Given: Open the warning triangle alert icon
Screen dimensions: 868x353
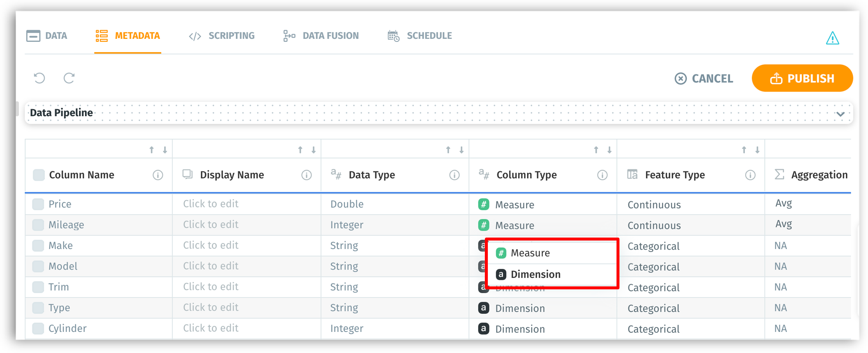Looking at the screenshot, I should [832, 38].
